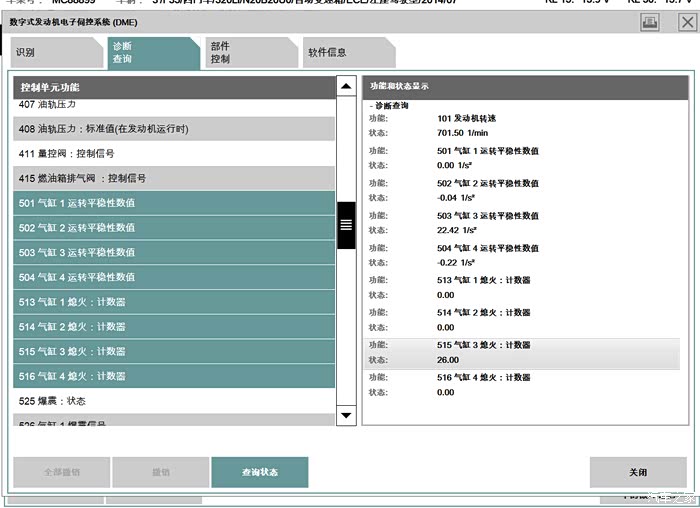Deselect 504 气缸 4 运转平稳性数值 item

click(x=174, y=277)
